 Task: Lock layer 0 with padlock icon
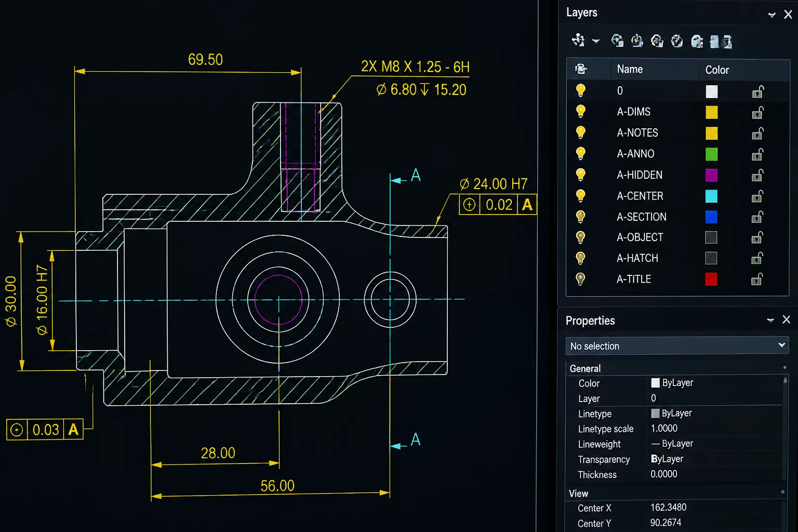[757, 92]
